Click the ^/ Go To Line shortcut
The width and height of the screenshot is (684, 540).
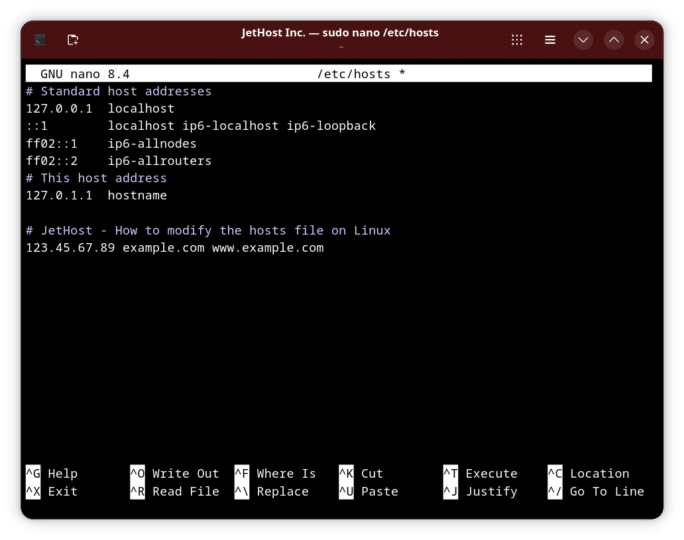(x=596, y=492)
